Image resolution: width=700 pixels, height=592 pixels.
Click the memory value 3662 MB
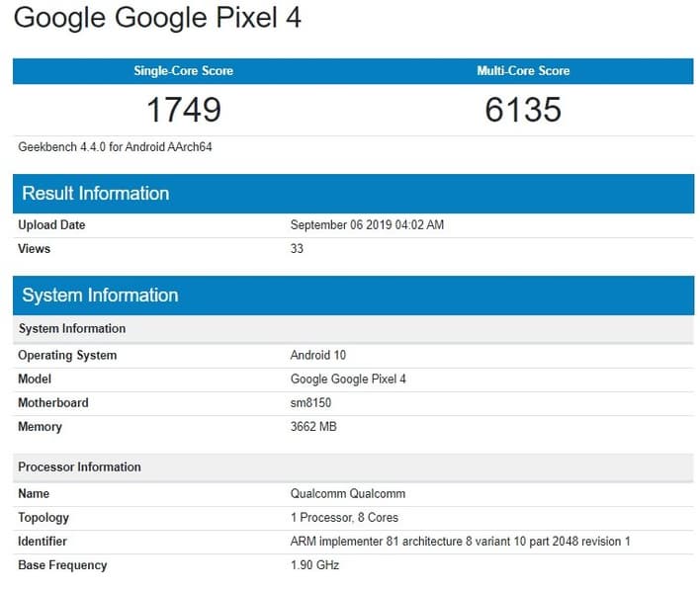click(x=314, y=427)
